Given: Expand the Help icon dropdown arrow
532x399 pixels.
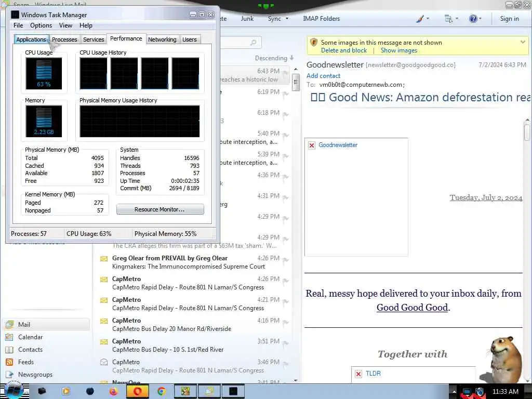Looking at the screenshot, I should 480,19.
